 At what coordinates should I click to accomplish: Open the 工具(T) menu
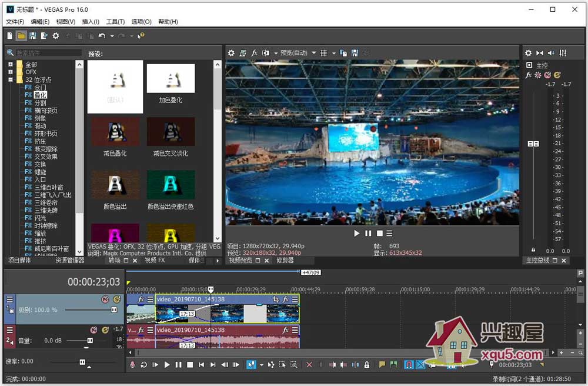tap(115, 22)
